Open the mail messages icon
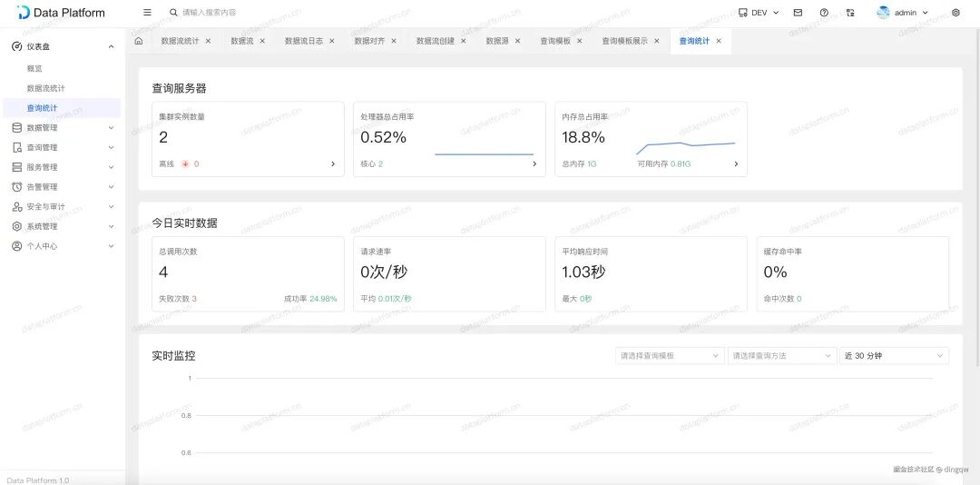 click(x=799, y=13)
